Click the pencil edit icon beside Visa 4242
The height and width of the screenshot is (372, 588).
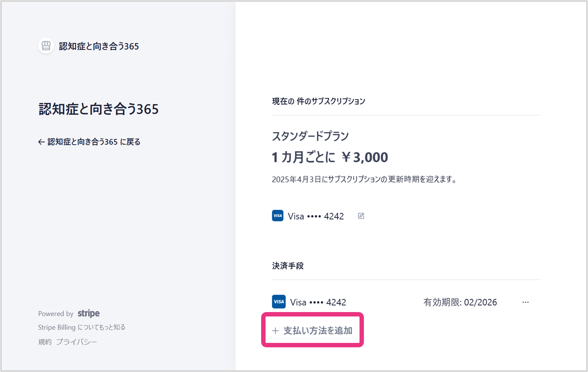click(361, 216)
